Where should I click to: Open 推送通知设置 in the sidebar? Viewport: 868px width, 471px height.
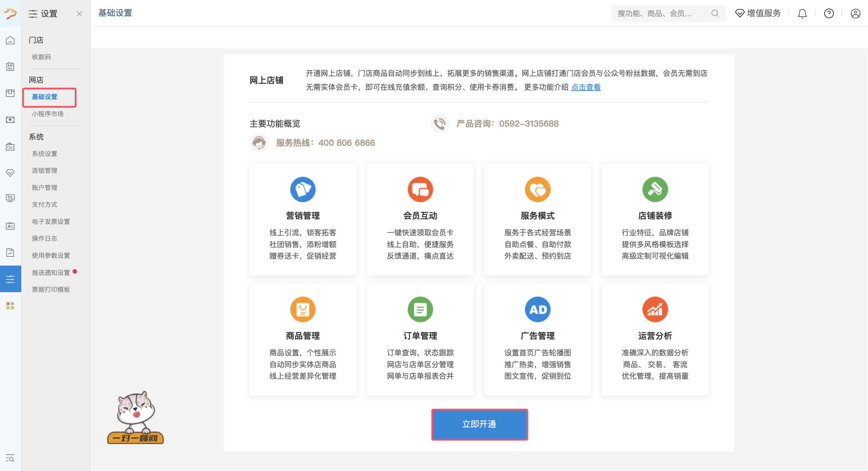click(51, 273)
